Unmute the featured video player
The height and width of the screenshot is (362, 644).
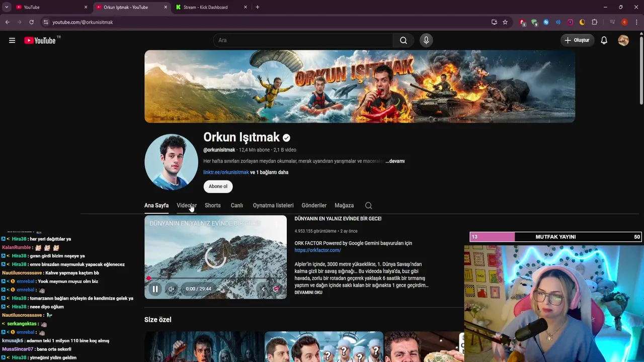[x=171, y=289]
